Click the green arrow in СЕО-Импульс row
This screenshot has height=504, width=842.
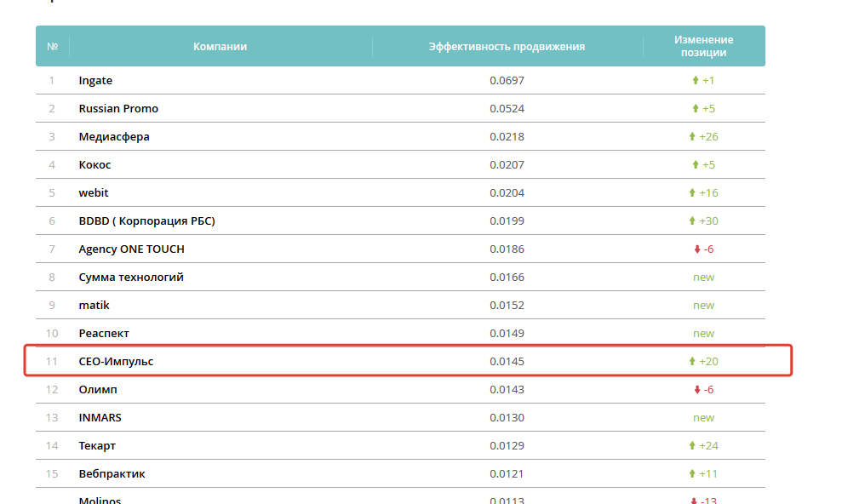691,362
